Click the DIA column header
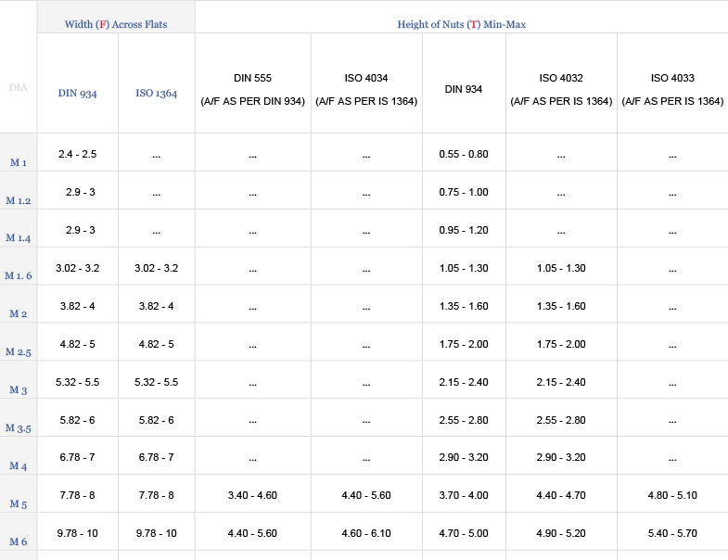 19,87
